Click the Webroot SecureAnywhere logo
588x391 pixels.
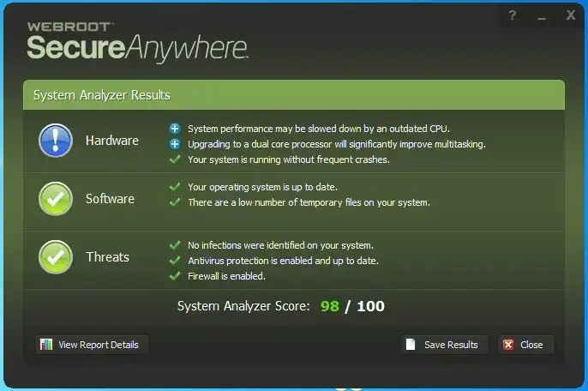(x=138, y=42)
